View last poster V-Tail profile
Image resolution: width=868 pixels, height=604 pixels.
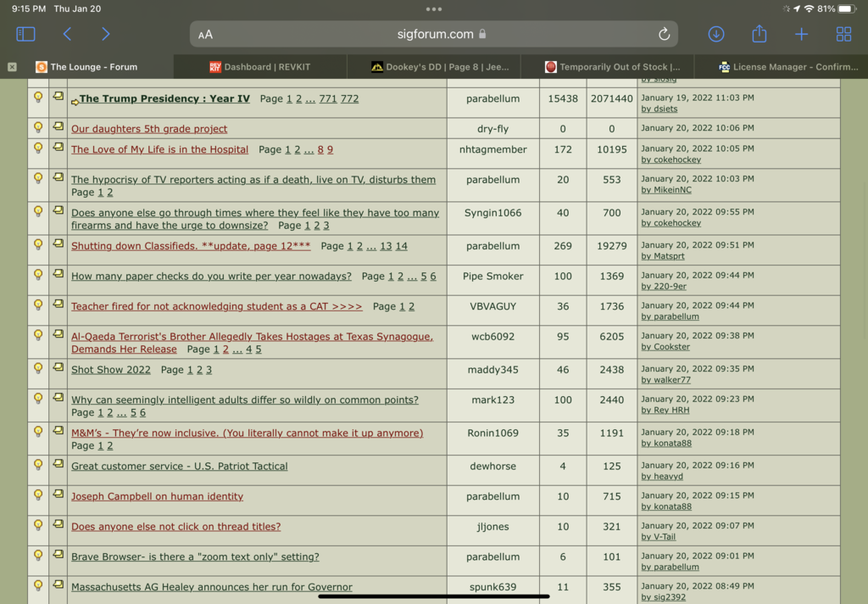click(658, 537)
